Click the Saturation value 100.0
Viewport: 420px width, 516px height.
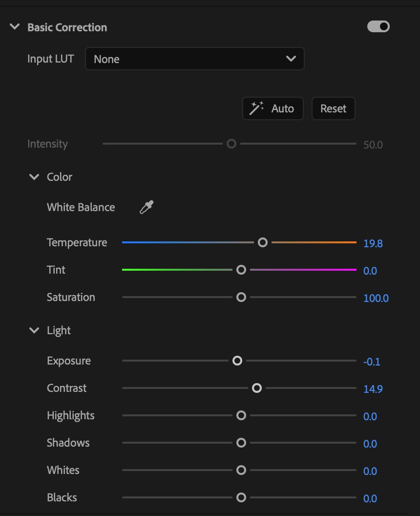tap(376, 298)
